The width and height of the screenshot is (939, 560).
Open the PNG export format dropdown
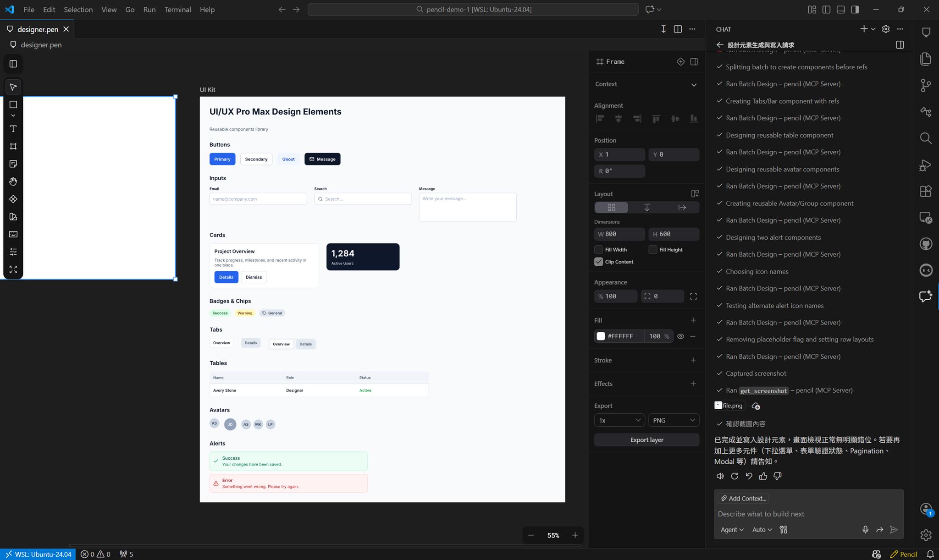click(x=674, y=420)
